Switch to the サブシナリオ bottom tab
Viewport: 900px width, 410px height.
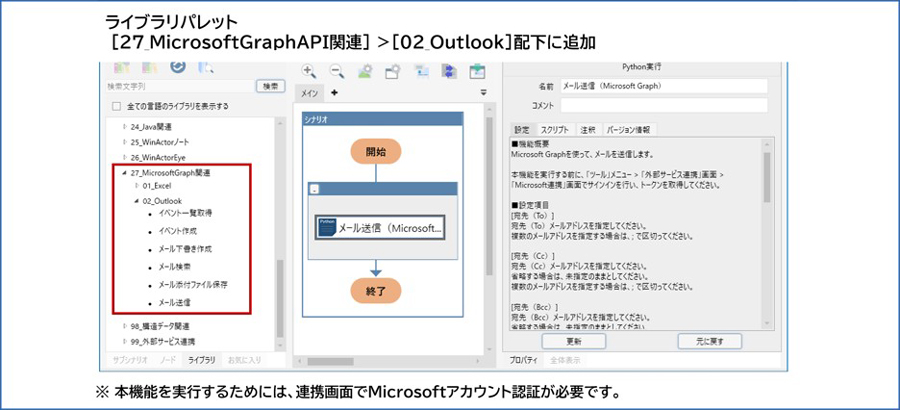point(130,360)
